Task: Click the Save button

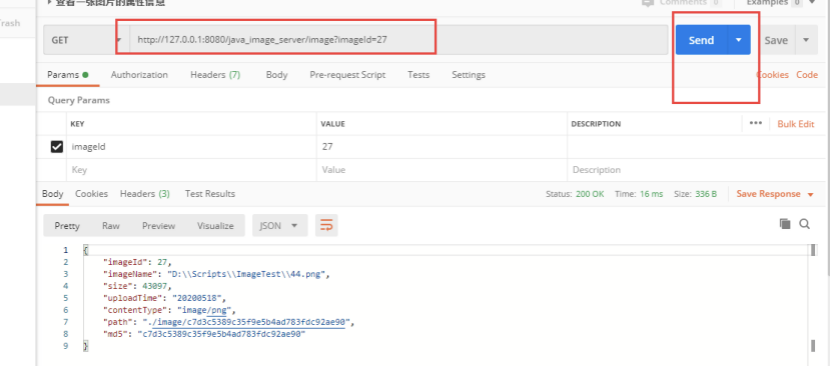Action: (776, 40)
